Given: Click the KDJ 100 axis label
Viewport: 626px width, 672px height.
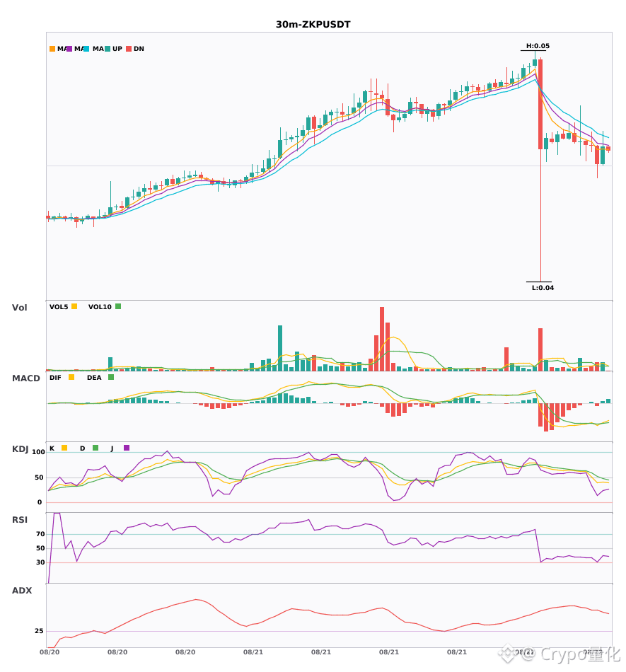Looking at the screenshot, I should (38, 452).
